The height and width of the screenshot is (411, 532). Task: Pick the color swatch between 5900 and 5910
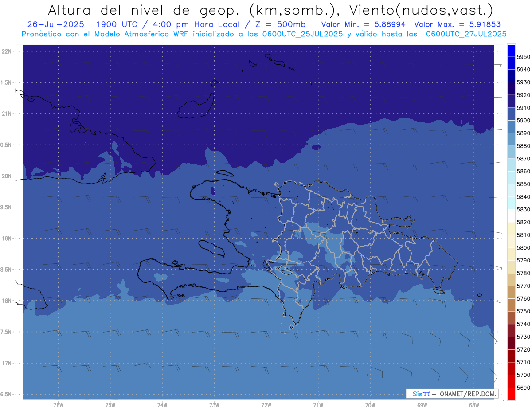[x=511, y=114]
